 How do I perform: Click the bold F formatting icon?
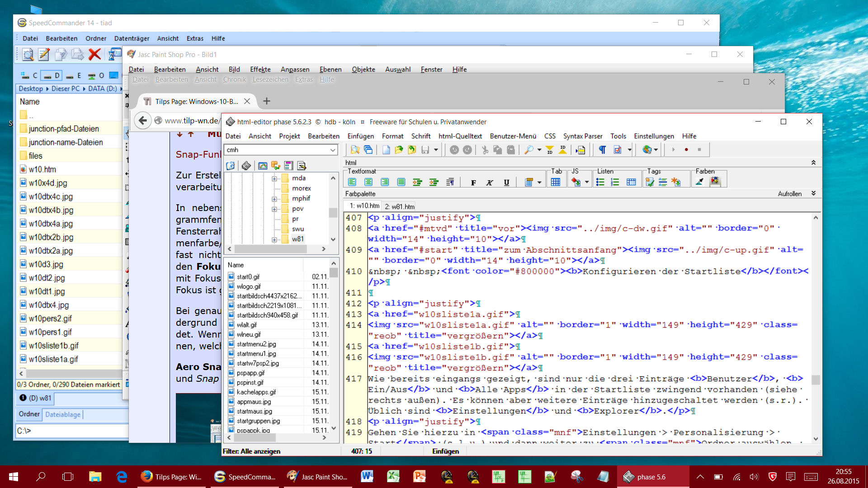click(473, 183)
